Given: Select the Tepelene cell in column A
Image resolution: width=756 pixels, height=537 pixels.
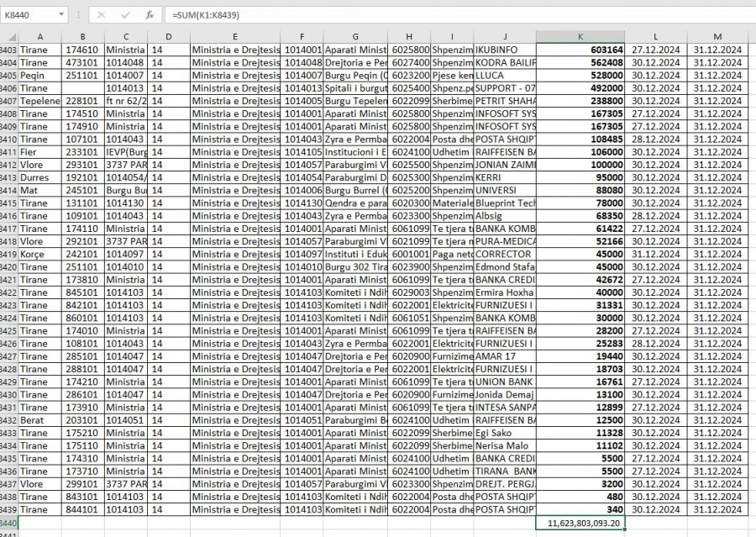Looking at the screenshot, I should click(x=40, y=101).
